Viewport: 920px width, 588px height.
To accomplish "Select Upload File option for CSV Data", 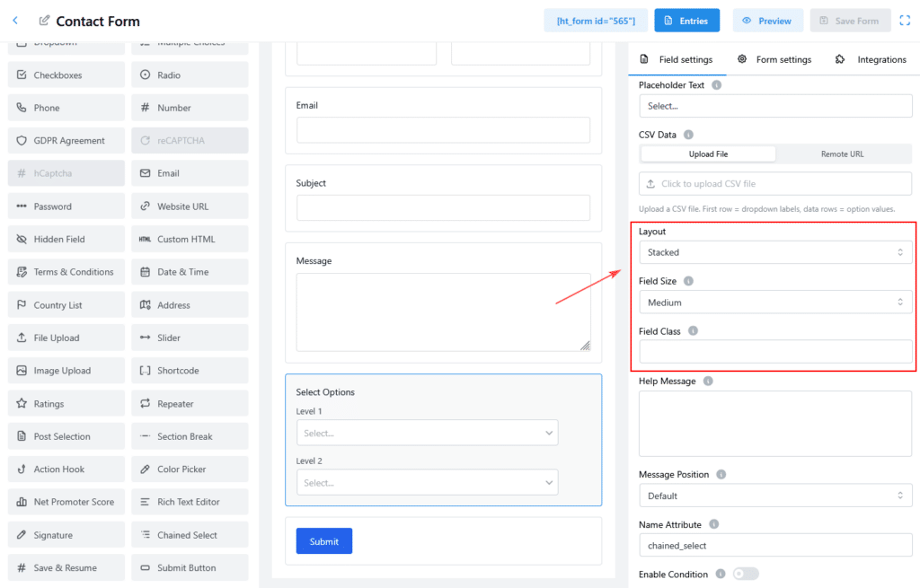I will pyautogui.click(x=708, y=154).
